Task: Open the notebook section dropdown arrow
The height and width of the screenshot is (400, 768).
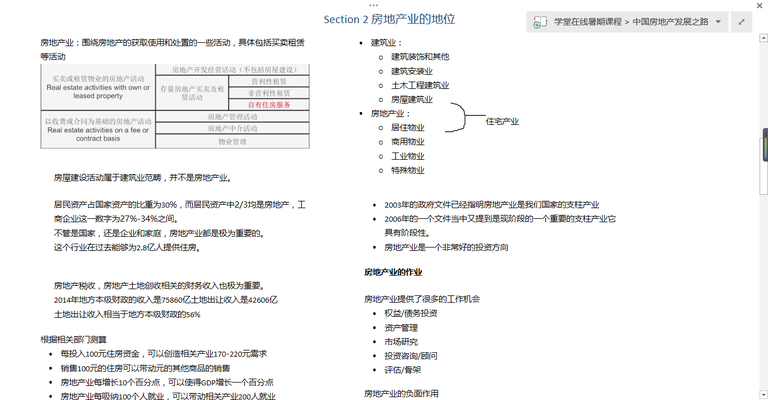Action: 718,22
